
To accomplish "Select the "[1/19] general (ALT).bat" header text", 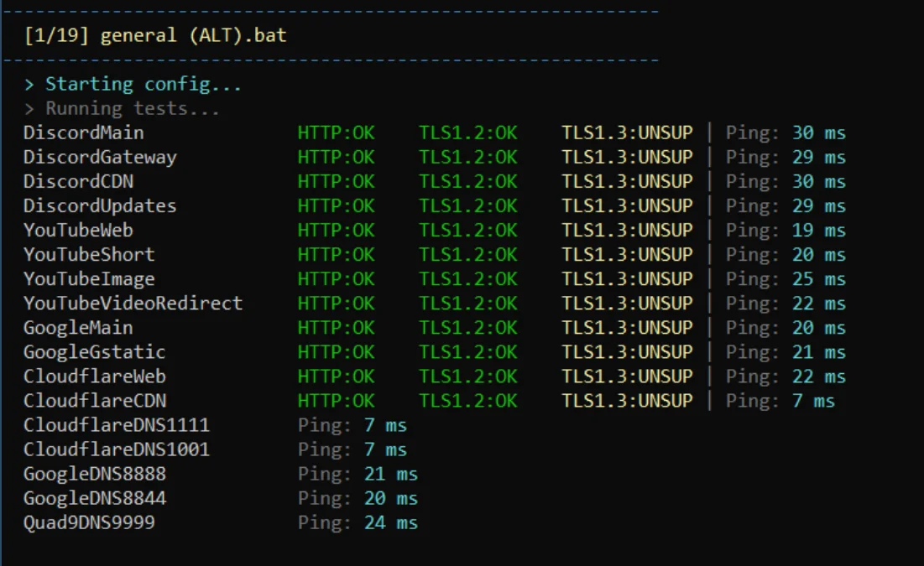I will click(155, 35).
